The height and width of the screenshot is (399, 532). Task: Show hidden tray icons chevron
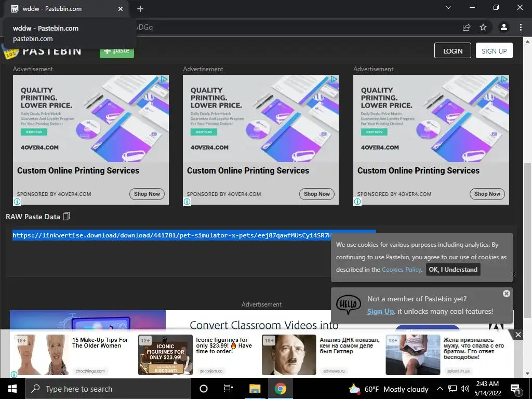point(440,389)
